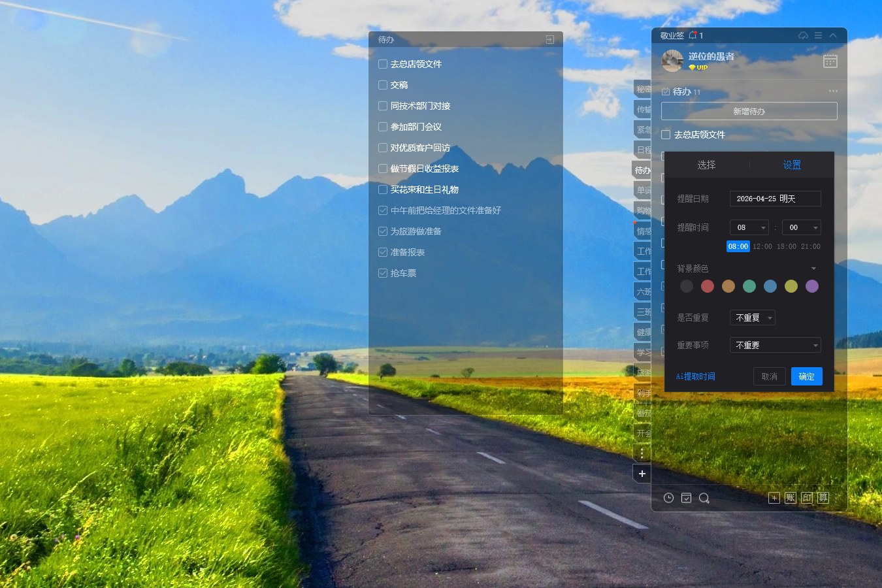
Task: Click the cloud sync icon
Action: 803,35
